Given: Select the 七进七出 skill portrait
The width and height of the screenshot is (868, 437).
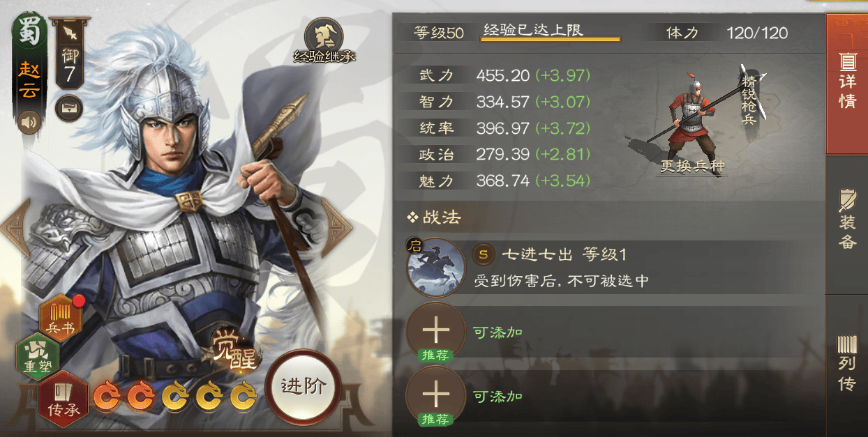Looking at the screenshot, I should click(x=435, y=267).
